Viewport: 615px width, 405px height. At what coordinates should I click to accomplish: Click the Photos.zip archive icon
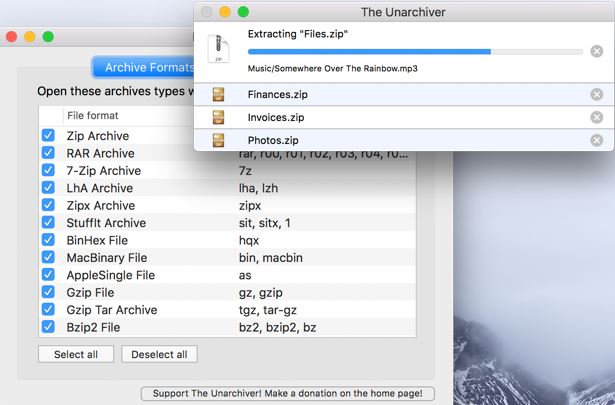click(218, 140)
